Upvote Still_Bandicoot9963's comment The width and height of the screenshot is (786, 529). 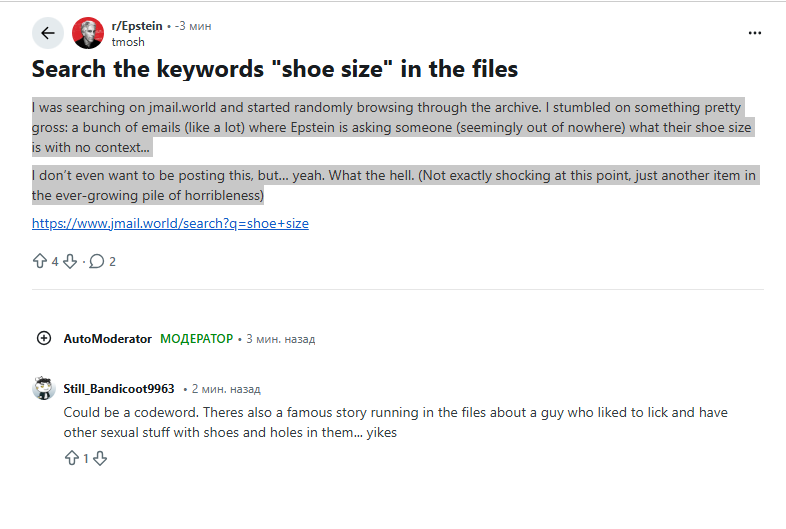tap(71, 458)
